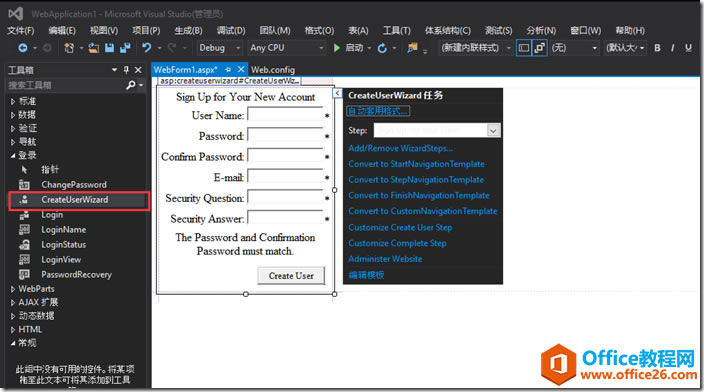Click the 自动套用格式 link
This screenshot has width=704, height=392.
(x=378, y=111)
